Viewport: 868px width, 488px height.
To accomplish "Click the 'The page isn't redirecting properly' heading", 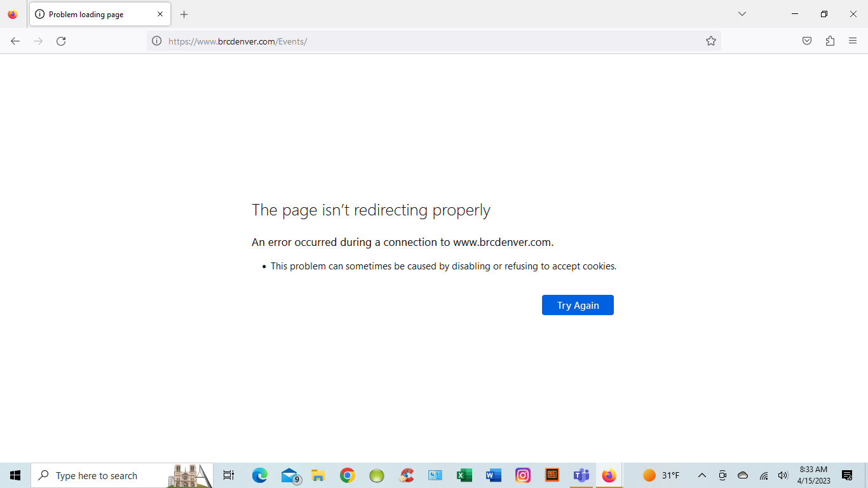I will tap(371, 210).
